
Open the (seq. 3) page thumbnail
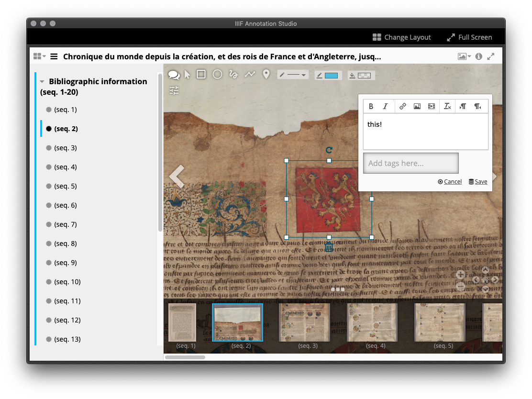pos(304,322)
